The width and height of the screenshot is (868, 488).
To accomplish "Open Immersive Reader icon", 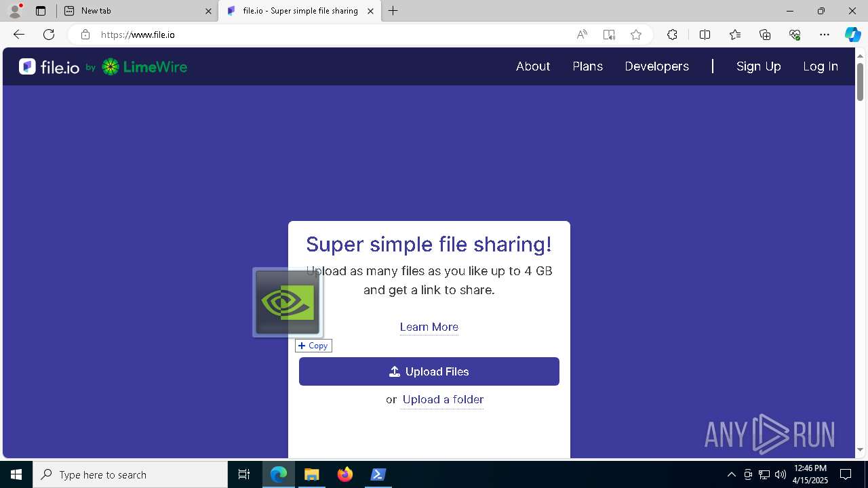I will (x=609, y=35).
